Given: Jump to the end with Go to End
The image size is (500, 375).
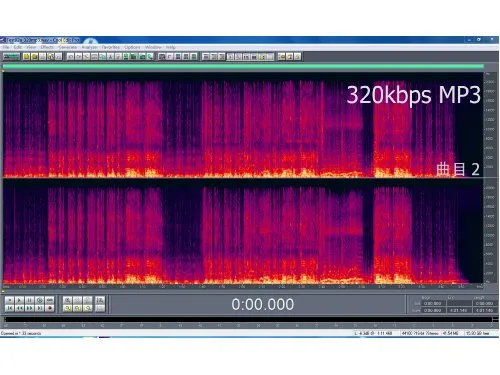Looking at the screenshot, I should 39,308.
